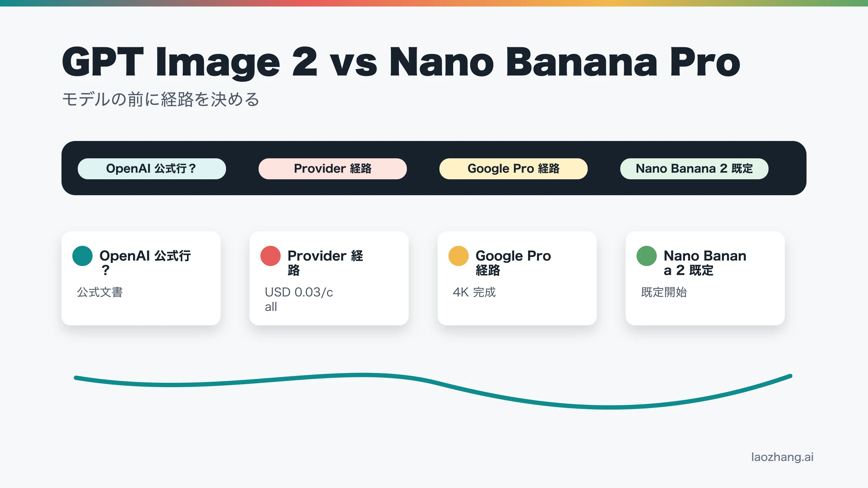The image size is (868, 488).
Task: Open the laozhang.ai watermark link
Action: (782, 457)
